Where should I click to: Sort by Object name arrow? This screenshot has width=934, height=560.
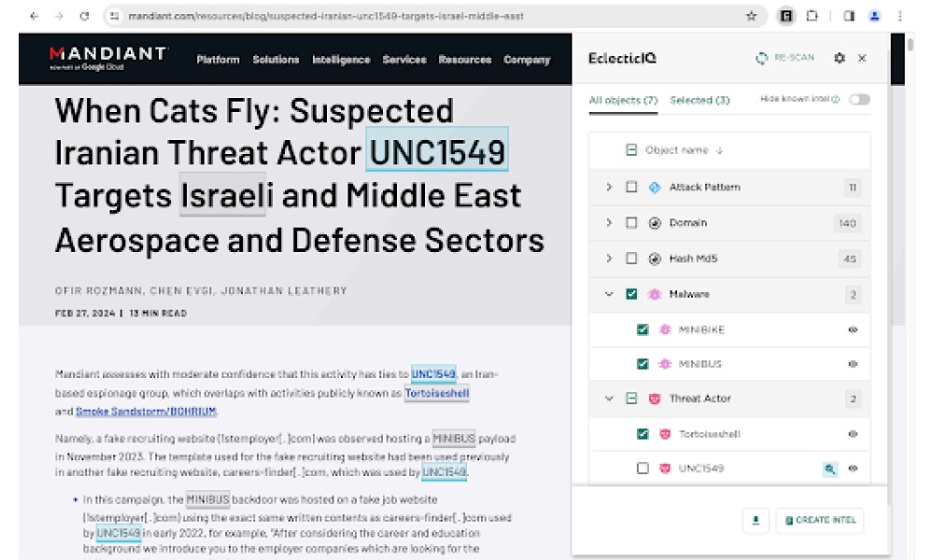pyautogui.click(x=719, y=150)
